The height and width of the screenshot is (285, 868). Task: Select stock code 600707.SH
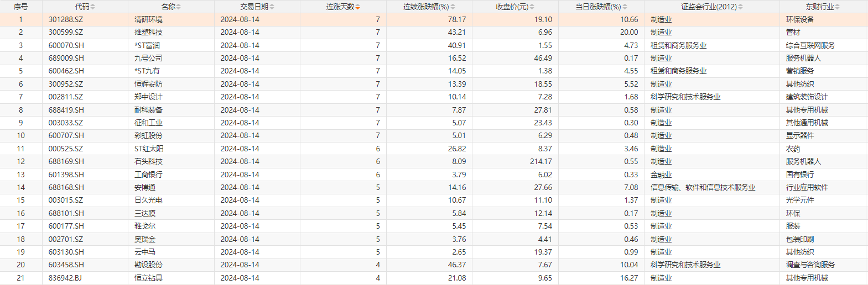point(66,135)
